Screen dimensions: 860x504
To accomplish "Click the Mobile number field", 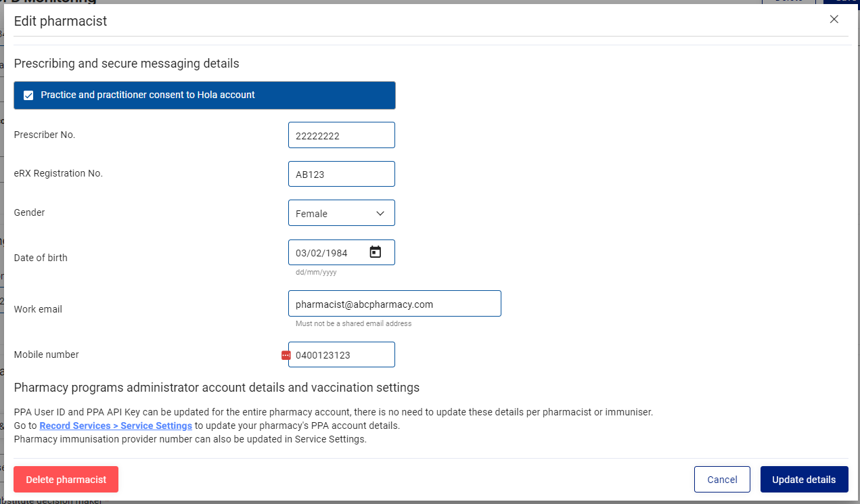I will [342, 354].
